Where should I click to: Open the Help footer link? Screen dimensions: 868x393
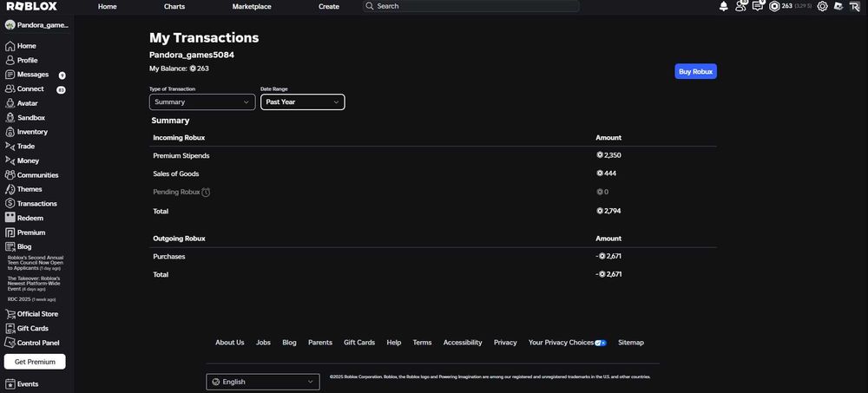click(394, 343)
